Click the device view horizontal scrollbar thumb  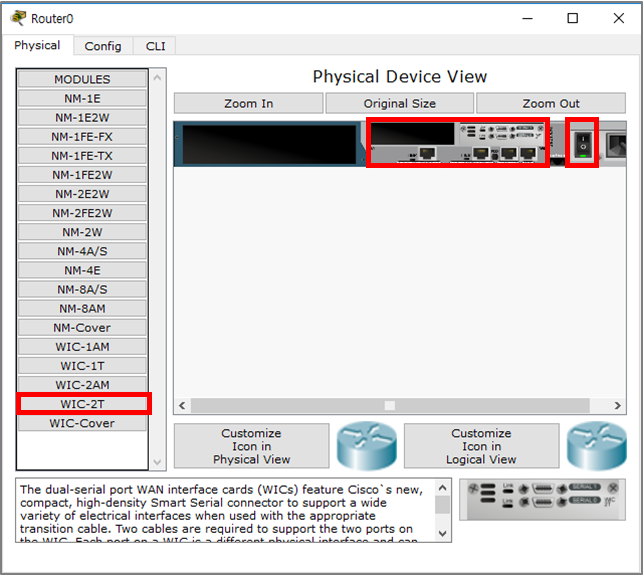point(390,405)
